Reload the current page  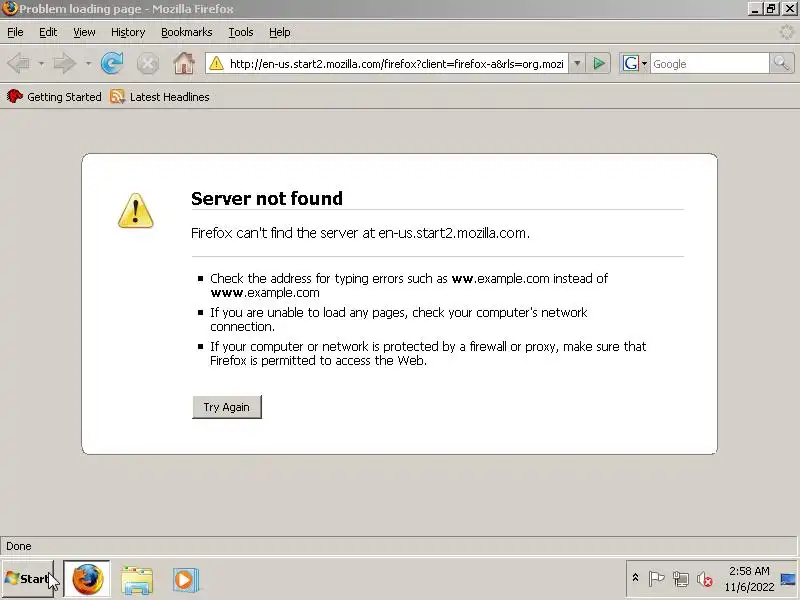[112, 64]
